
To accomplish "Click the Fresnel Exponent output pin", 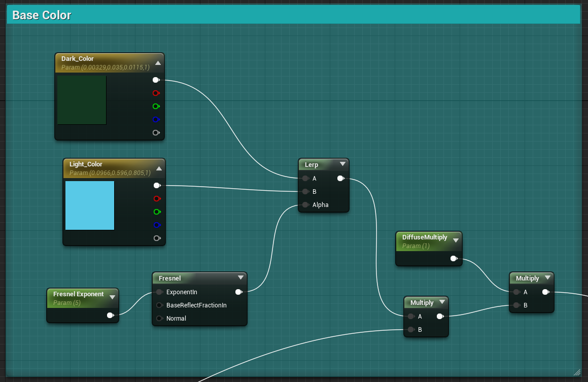I will (x=110, y=315).
